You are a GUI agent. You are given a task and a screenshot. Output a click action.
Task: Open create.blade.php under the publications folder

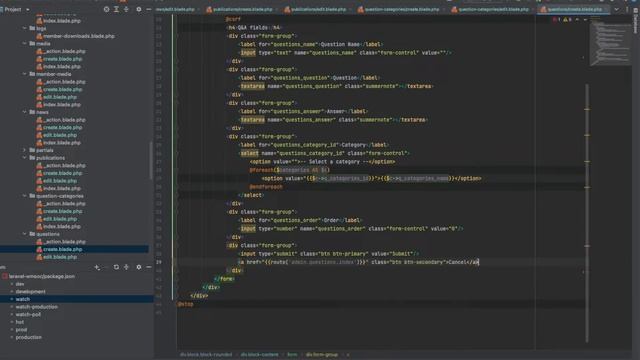pos(59,173)
